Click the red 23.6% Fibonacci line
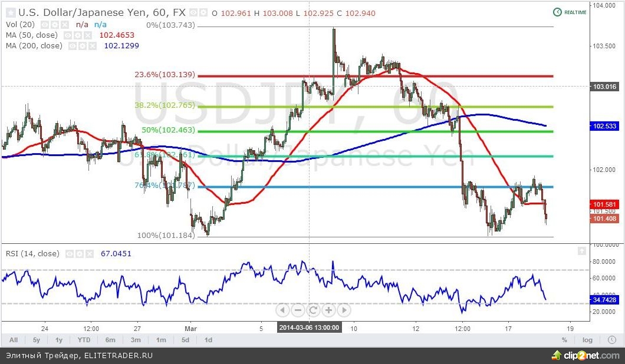 (x=376, y=75)
